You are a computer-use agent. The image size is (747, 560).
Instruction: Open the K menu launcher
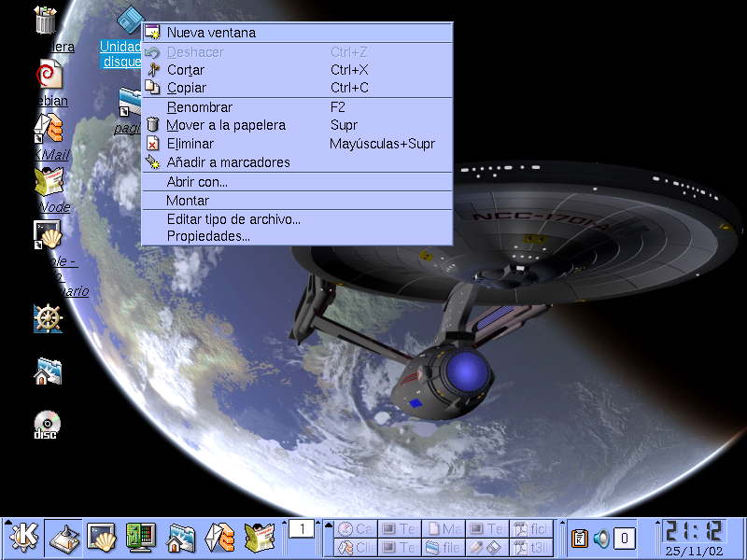pos(24,538)
